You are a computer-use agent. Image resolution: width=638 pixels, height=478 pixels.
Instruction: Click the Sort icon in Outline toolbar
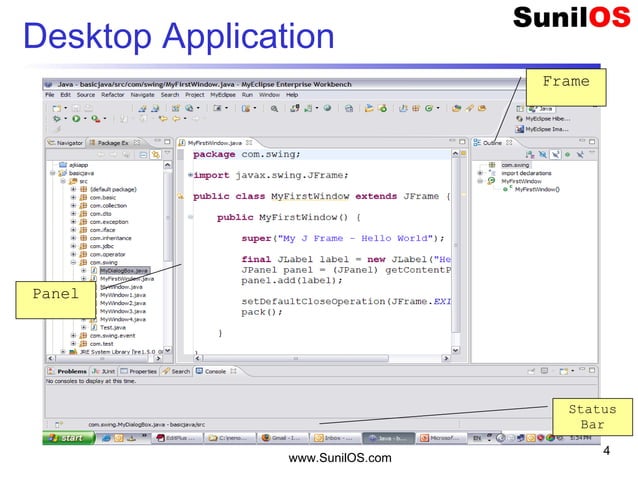530,155
